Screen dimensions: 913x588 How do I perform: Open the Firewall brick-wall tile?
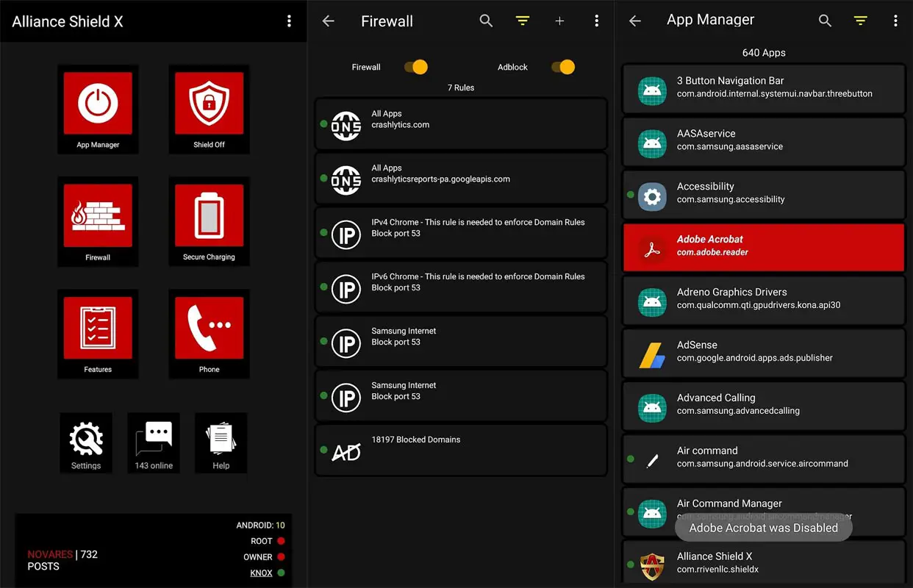[98, 221]
